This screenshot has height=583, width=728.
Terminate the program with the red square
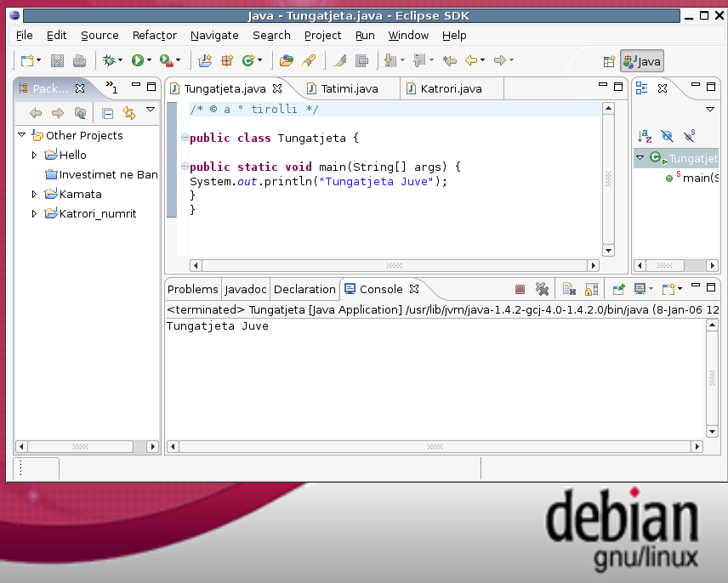pyautogui.click(x=520, y=290)
